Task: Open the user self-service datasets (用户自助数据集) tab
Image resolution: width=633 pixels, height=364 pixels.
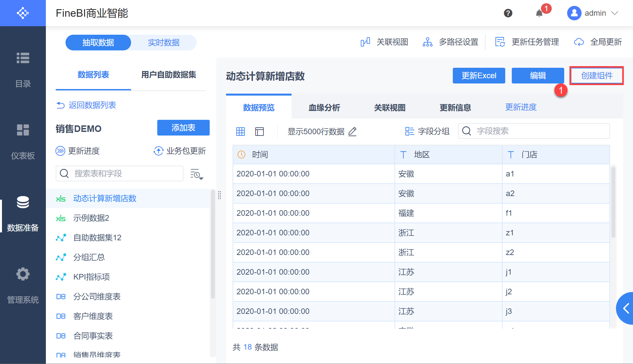Action: click(168, 75)
